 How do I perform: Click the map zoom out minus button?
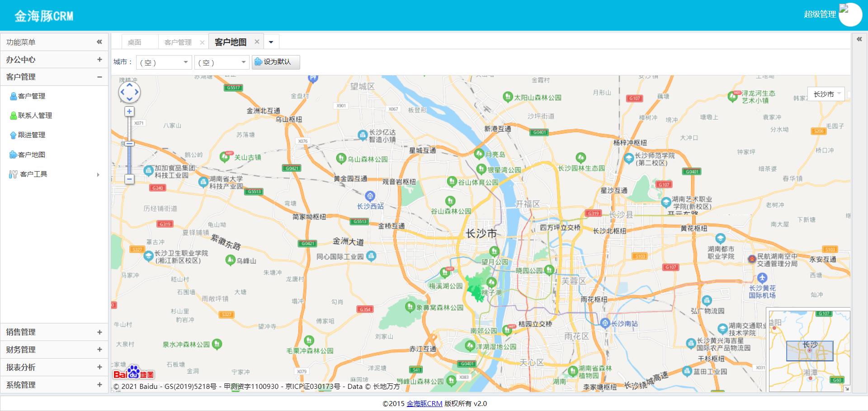[129, 179]
